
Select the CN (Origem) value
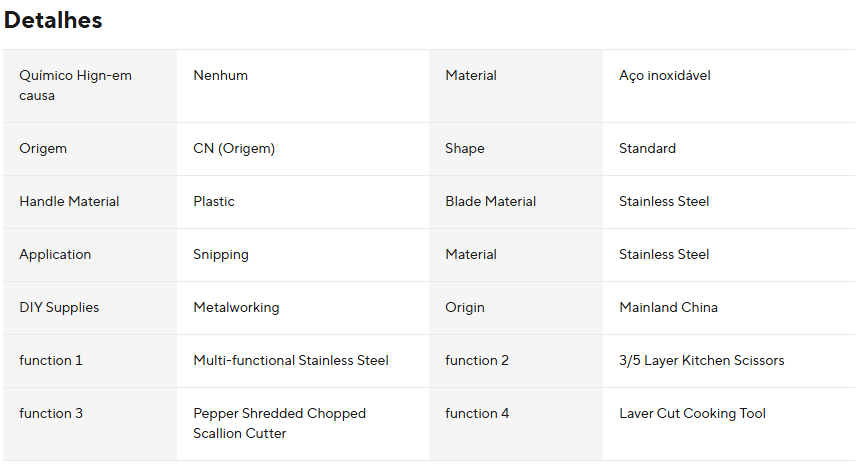point(234,148)
